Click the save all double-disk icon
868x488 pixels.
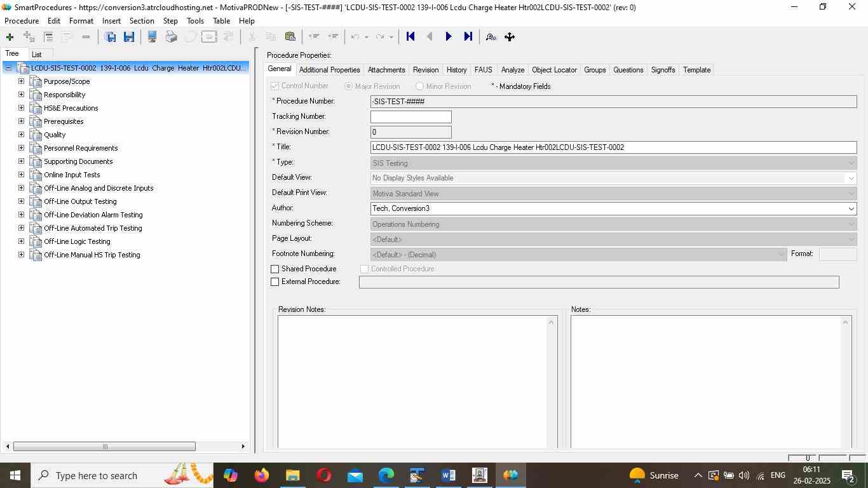point(110,37)
